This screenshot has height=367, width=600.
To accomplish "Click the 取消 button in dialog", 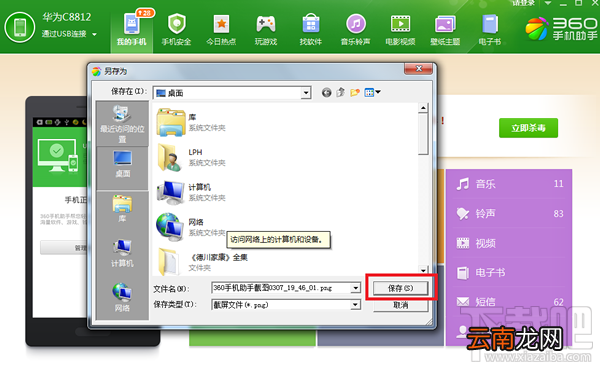I will pos(400,305).
